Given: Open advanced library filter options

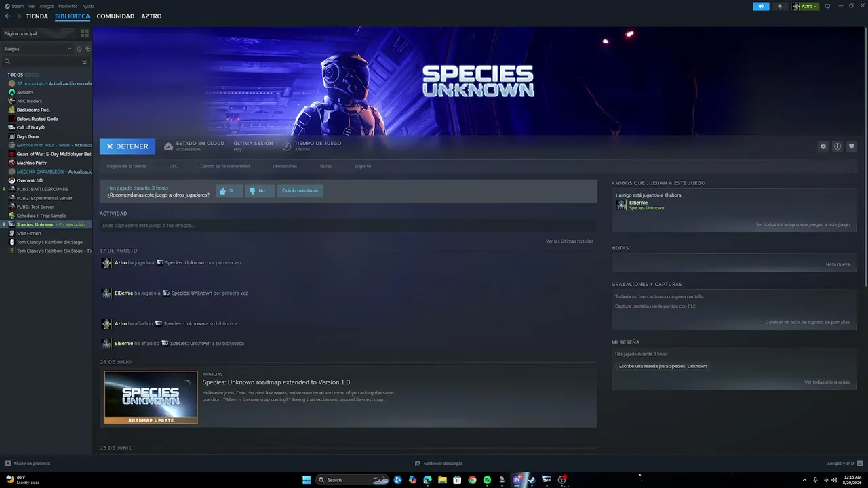Looking at the screenshot, I should click(85, 62).
